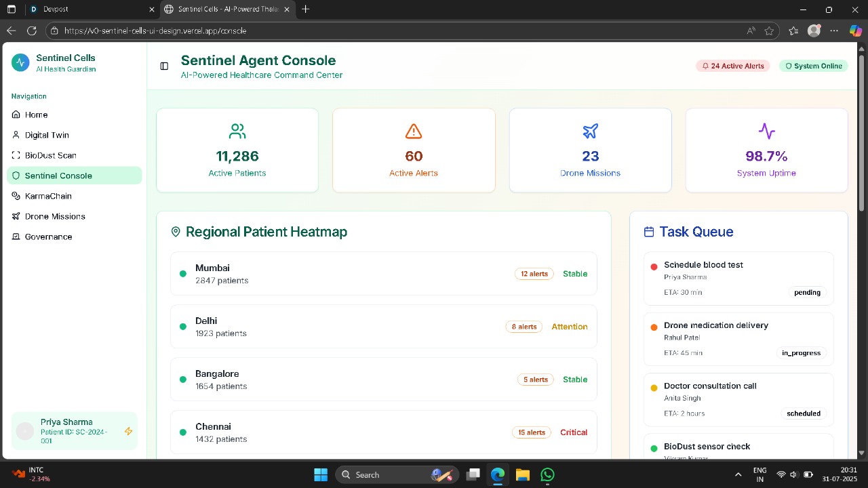Viewport: 868px width, 488px height.
Task: Open Digital Twin in navigation
Action: click(75, 135)
